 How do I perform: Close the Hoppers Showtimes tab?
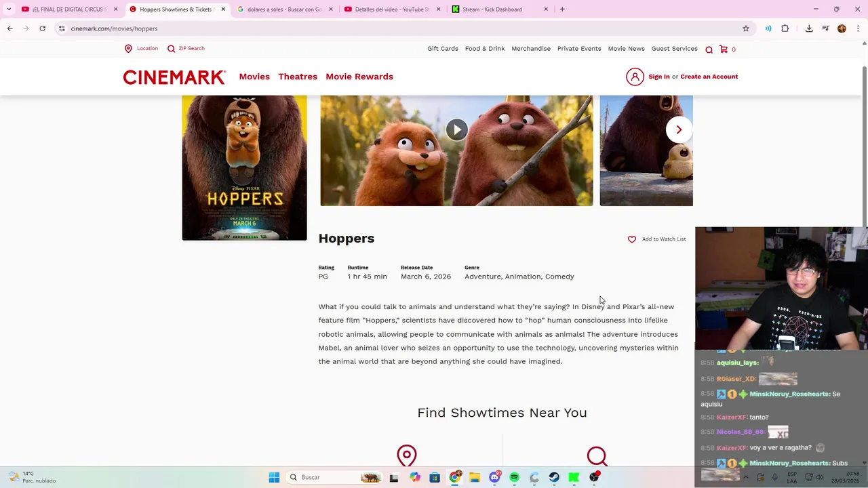tap(223, 9)
